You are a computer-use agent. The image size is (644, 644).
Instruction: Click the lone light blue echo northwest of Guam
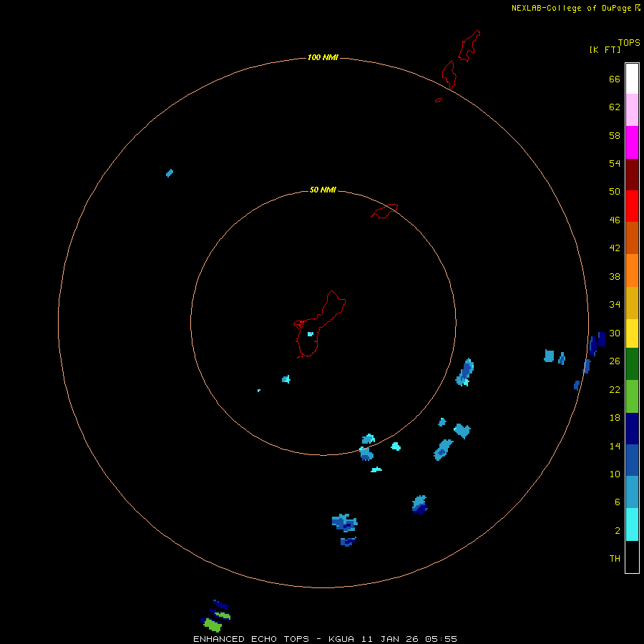pyautogui.click(x=169, y=173)
